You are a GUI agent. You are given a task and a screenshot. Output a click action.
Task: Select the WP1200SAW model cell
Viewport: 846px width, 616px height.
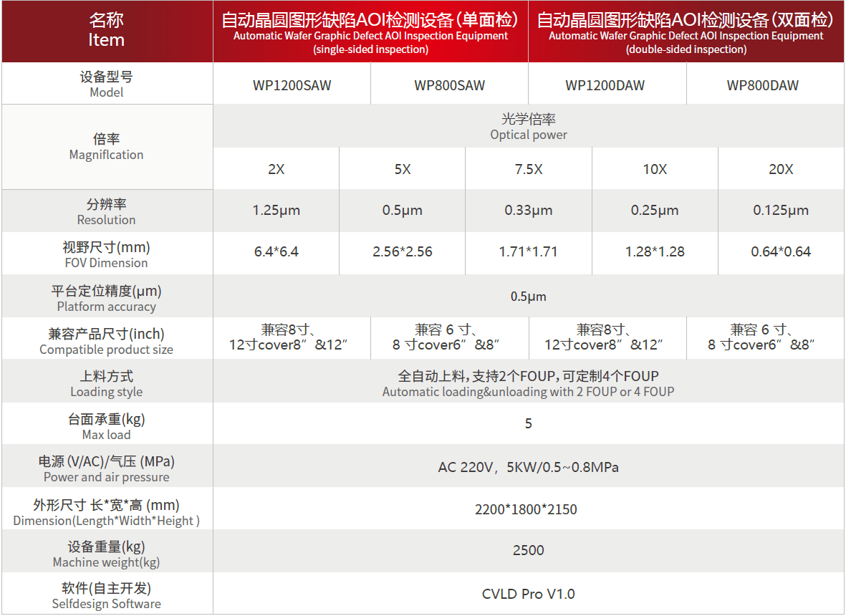point(292,85)
